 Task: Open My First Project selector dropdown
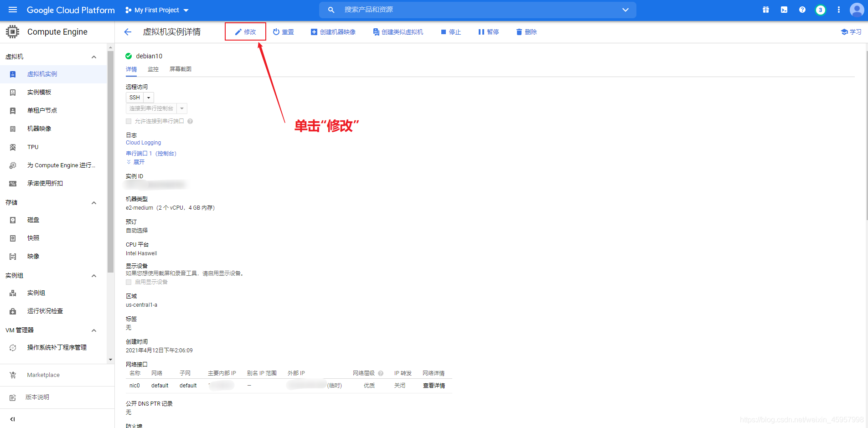[x=157, y=10]
